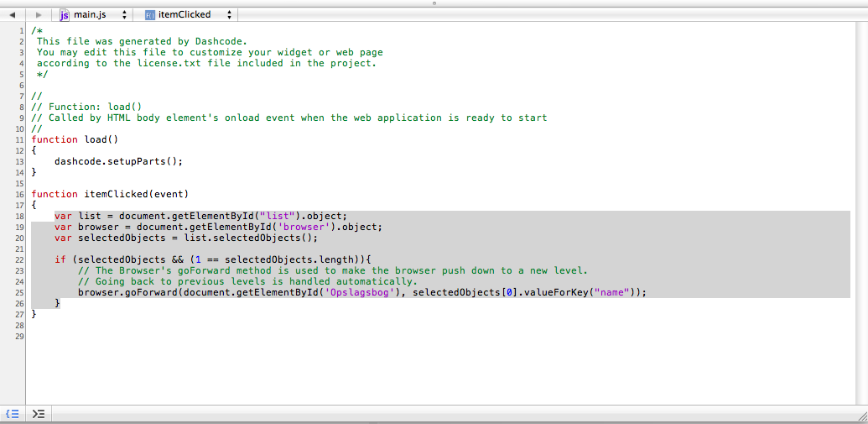Click the text 'This file was generated by Dashcode.'
This screenshot has width=868, height=424.
(x=143, y=41)
